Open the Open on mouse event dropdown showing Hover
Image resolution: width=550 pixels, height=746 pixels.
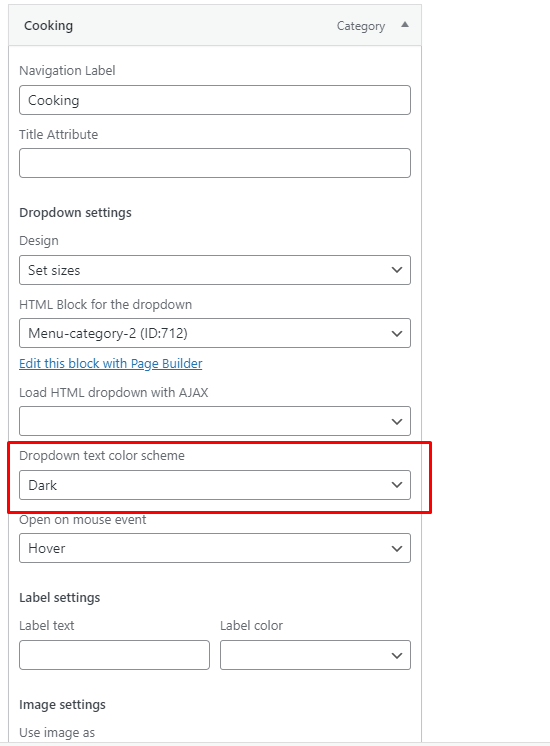click(x=215, y=548)
